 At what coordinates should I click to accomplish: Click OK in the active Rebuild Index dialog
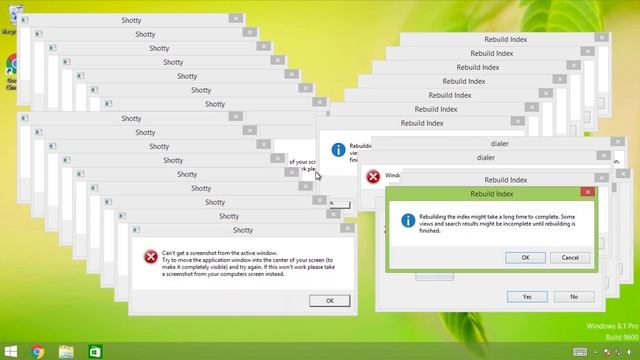[x=525, y=258]
